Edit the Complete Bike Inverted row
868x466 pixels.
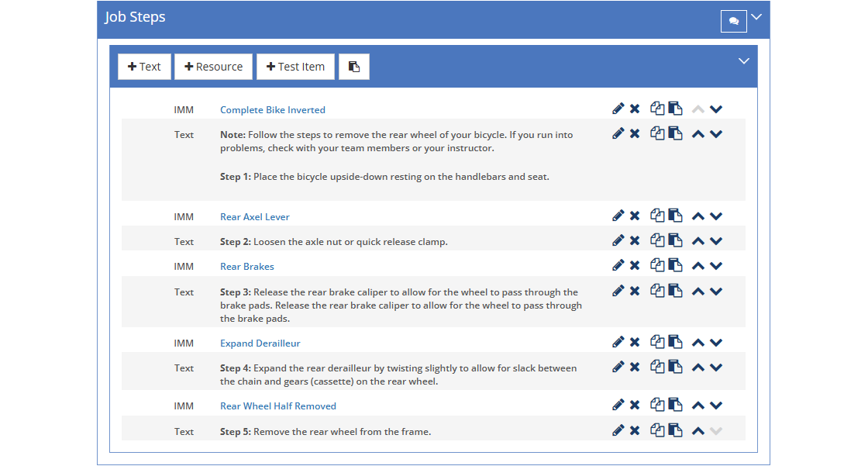[x=618, y=109]
